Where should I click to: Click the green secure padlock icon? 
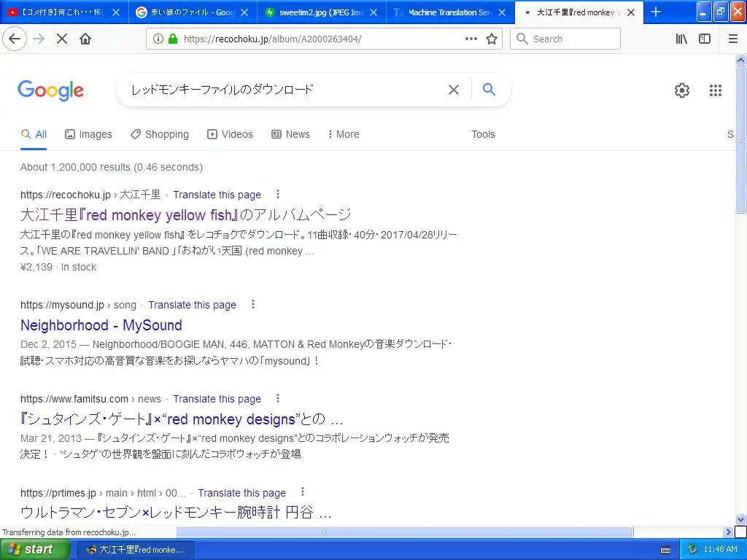click(173, 39)
